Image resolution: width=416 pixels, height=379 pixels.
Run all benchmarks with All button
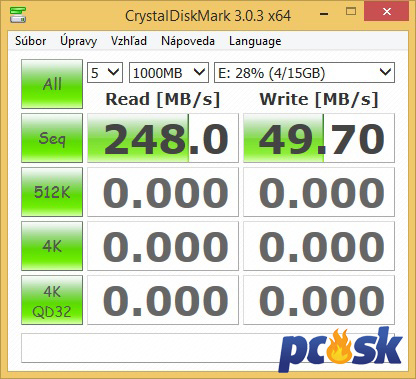(52, 84)
